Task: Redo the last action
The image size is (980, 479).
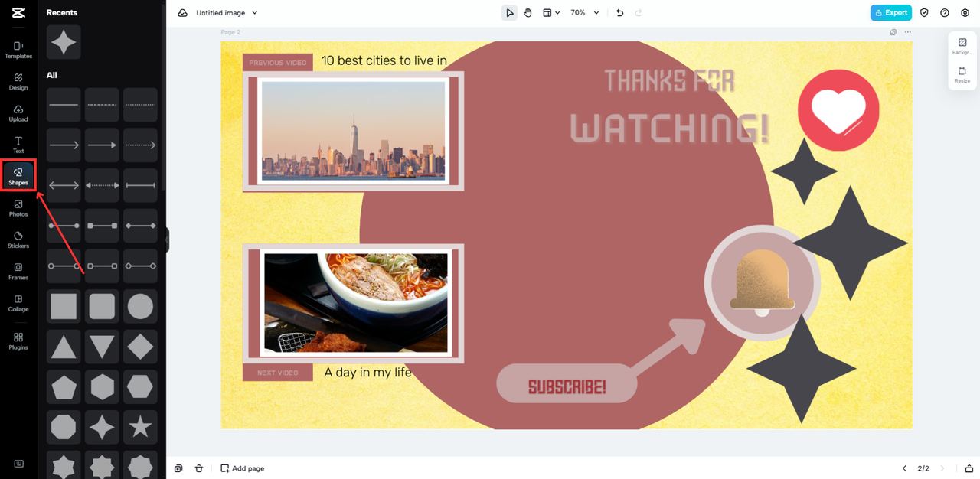Action: [x=639, y=13]
